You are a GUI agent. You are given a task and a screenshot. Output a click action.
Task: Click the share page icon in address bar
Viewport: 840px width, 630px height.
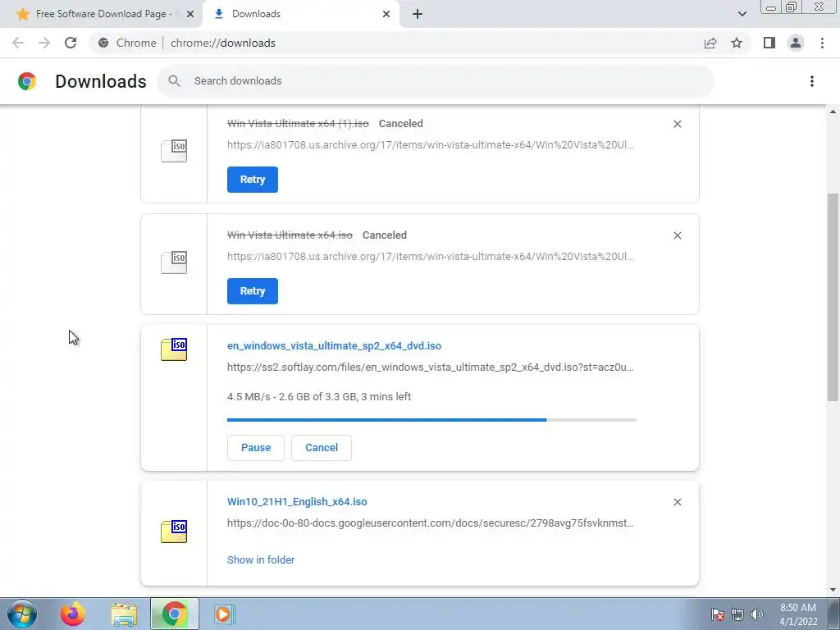pos(710,43)
